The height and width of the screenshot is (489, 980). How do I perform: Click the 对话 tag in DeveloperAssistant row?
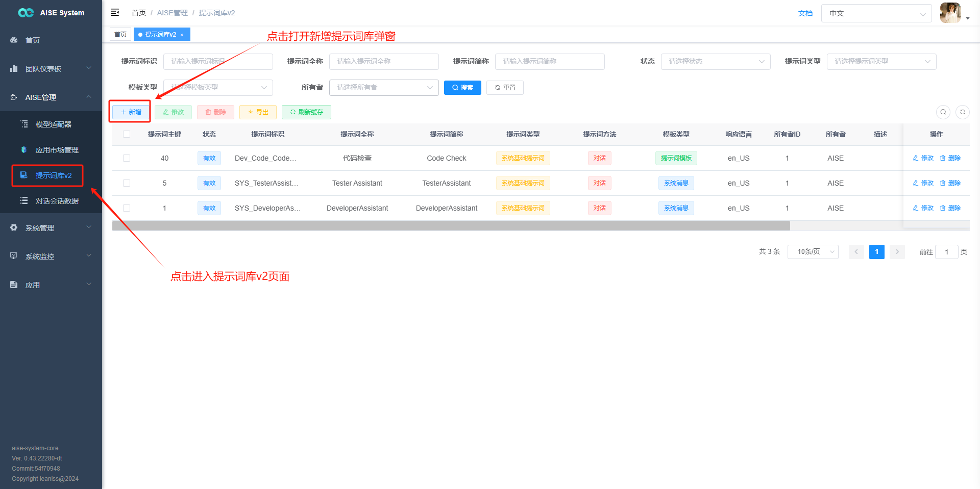pyautogui.click(x=600, y=208)
